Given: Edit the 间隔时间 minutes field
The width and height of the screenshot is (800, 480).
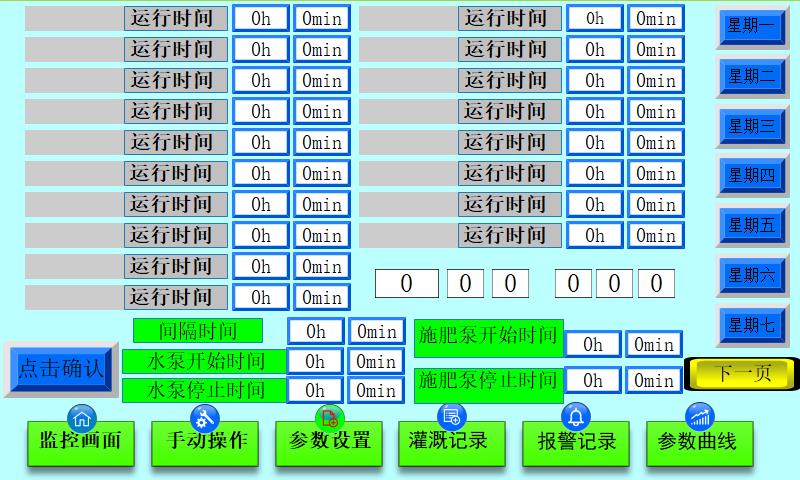Looking at the screenshot, I should pyautogui.click(x=377, y=332).
